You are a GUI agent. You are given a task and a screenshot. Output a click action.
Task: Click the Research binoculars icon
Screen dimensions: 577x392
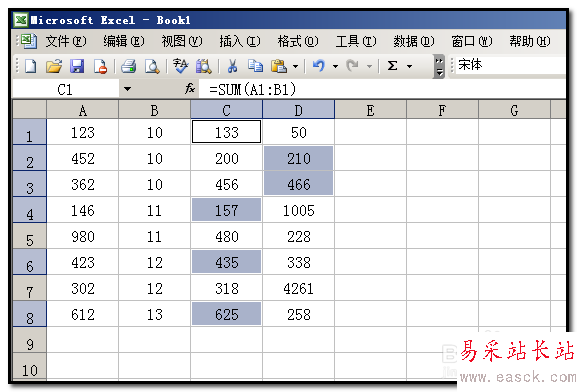tap(203, 66)
